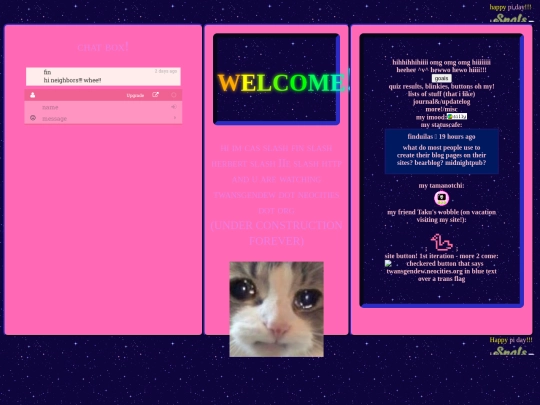
Task: Click the message input field
Action: [103, 118]
